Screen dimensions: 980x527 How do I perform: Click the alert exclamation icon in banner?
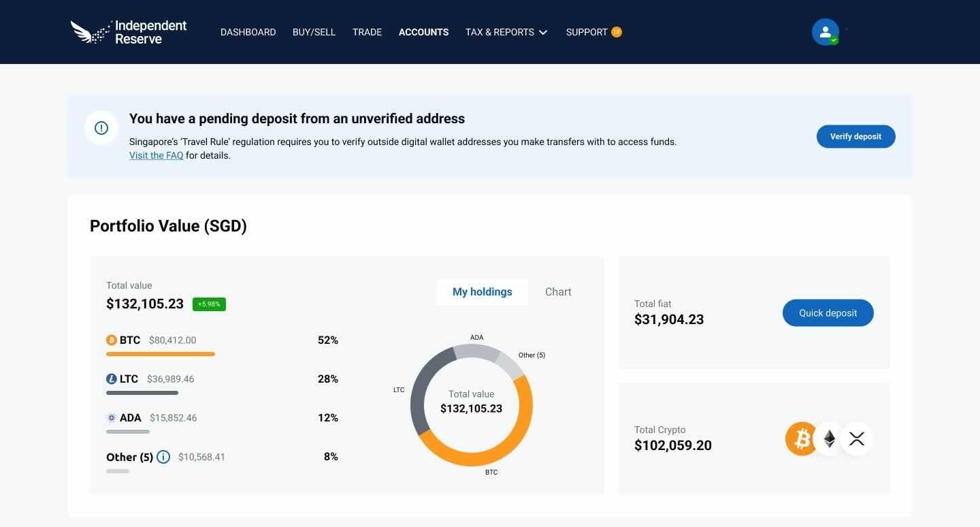click(101, 128)
